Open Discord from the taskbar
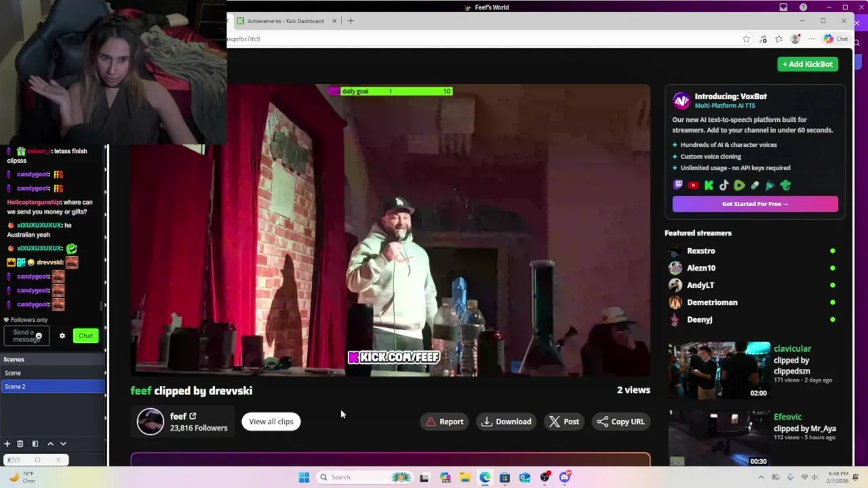 565,477
